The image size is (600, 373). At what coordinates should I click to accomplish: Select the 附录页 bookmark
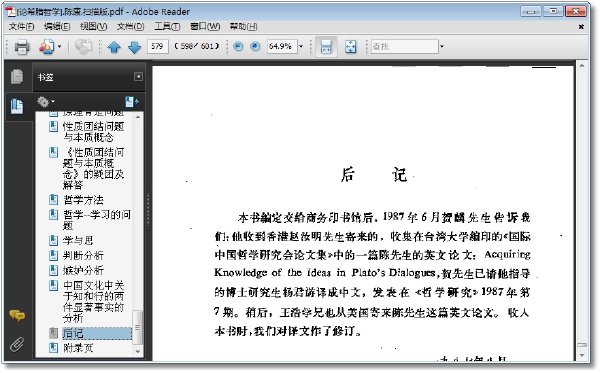[x=78, y=348]
